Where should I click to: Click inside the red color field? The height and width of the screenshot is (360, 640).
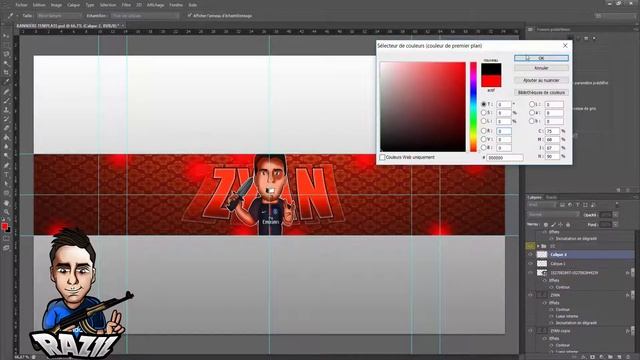coord(423,107)
